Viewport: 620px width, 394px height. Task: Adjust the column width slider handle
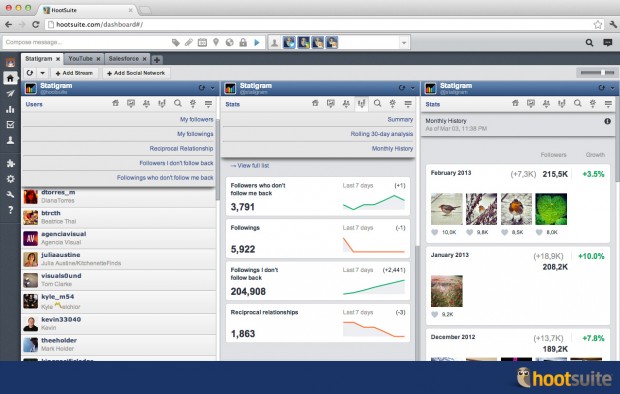[603, 72]
